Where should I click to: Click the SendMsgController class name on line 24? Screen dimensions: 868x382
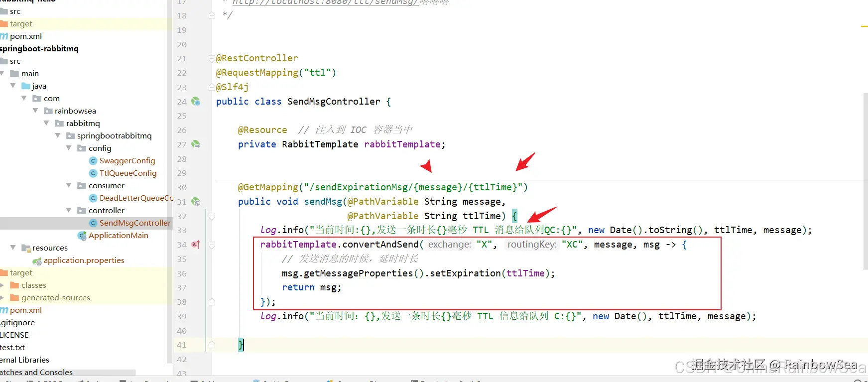coord(334,102)
